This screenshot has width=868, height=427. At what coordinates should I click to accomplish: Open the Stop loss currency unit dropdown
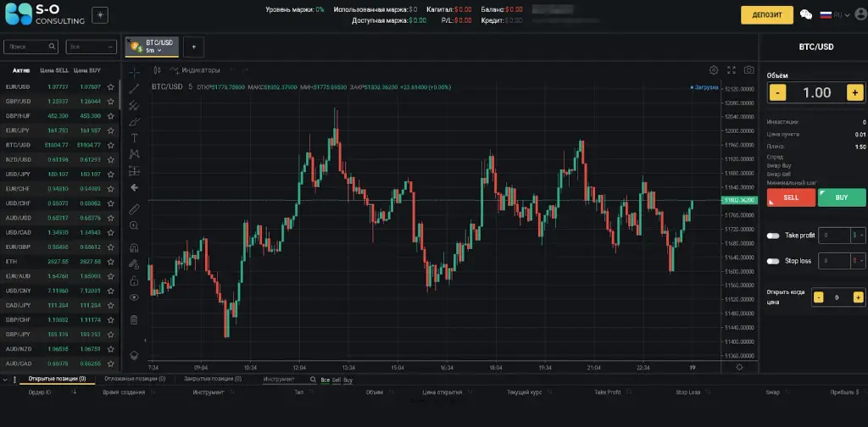coord(859,260)
